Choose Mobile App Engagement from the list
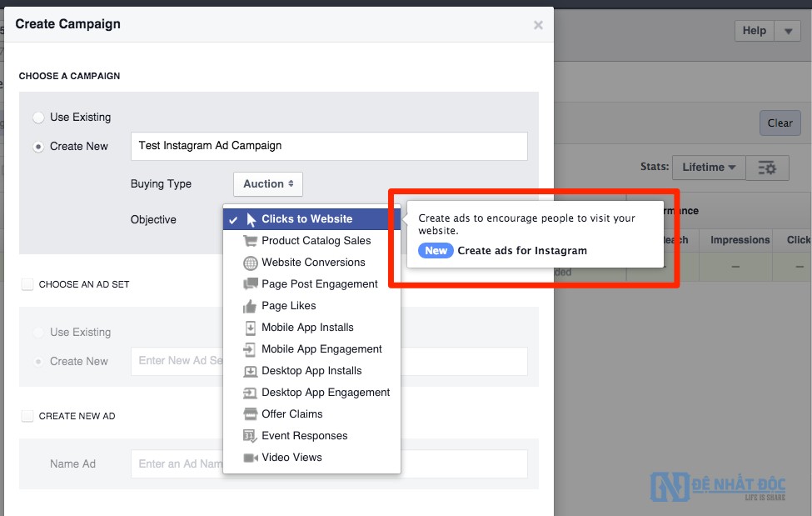This screenshot has width=812, height=516. (x=321, y=349)
